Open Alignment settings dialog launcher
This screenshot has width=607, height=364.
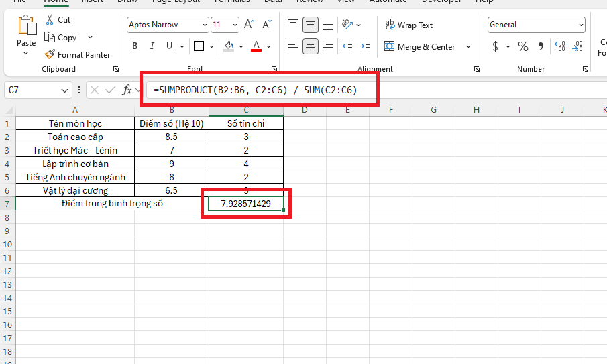pyautogui.click(x=476, y=69)
